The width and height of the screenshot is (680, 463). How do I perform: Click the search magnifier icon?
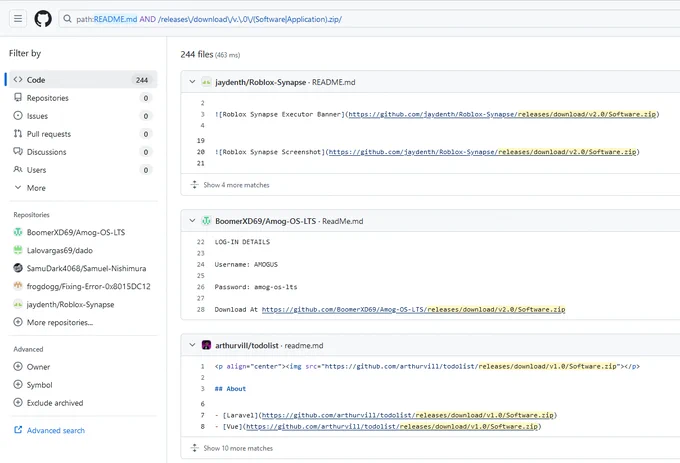coord(67,19)
